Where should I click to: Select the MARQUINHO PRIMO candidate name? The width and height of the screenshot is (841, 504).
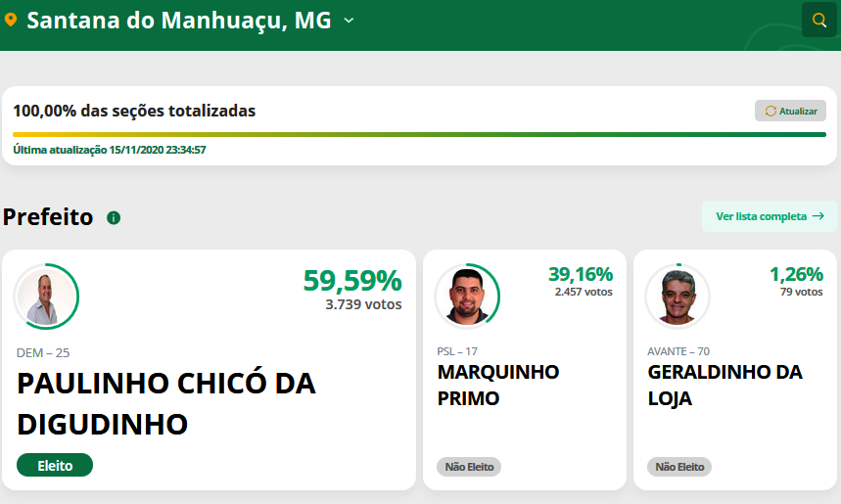coord(498,385)
